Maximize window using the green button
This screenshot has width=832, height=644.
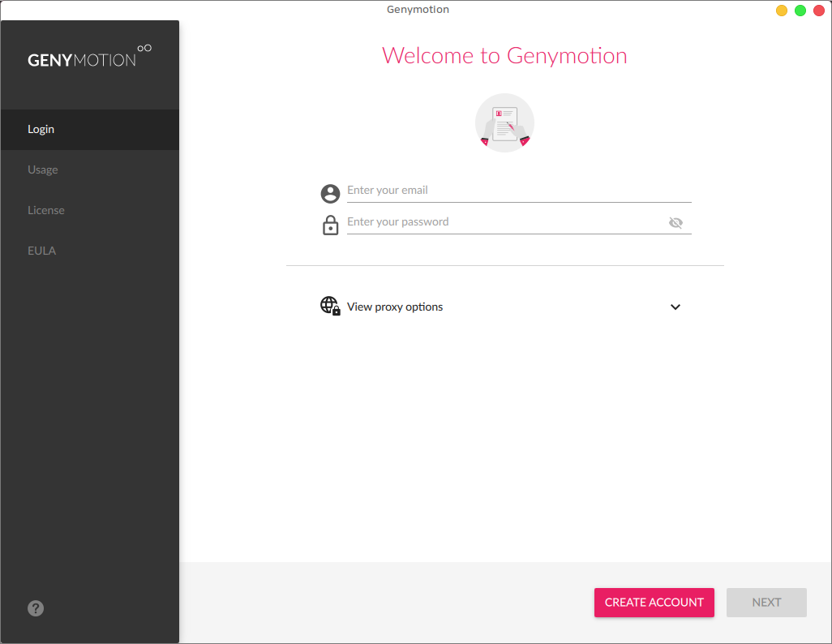tap(800, 11)
